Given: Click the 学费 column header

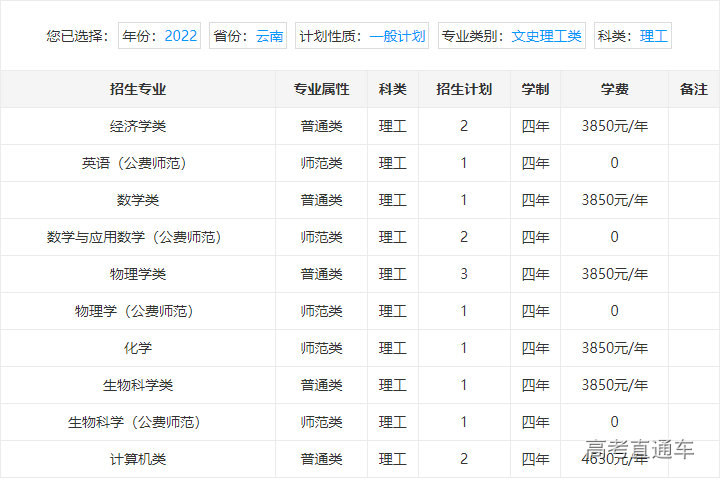Looking at the screenshot, I should (614, 89).
